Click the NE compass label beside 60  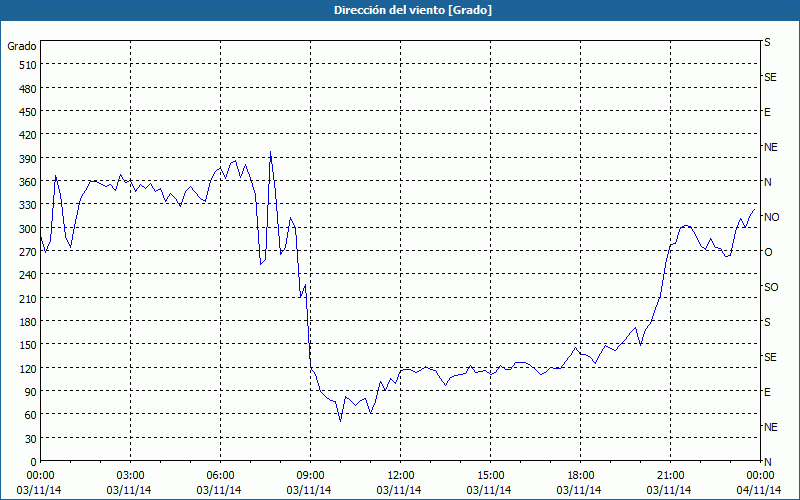coord(770,427)
